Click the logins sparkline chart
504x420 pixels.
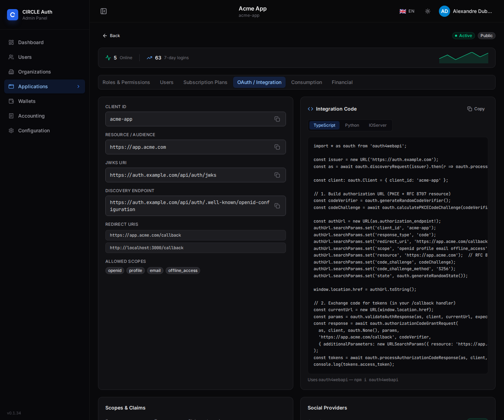464,58
